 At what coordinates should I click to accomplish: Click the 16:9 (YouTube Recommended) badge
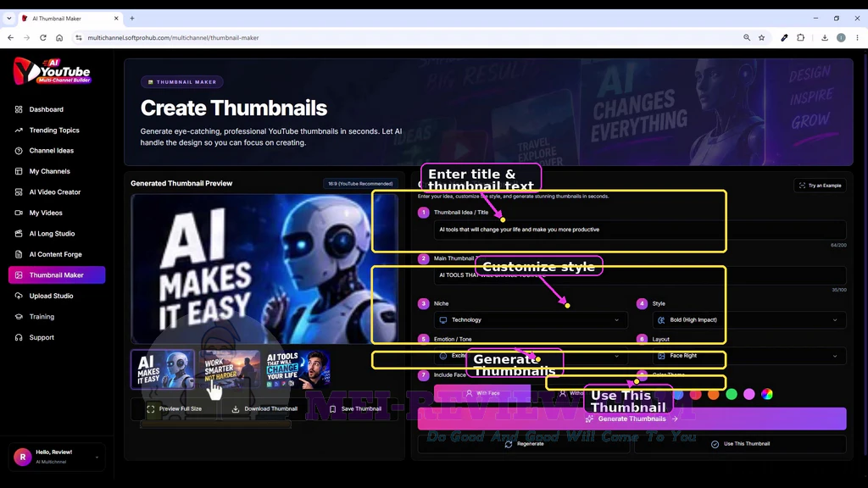click(x=360, y=184)
